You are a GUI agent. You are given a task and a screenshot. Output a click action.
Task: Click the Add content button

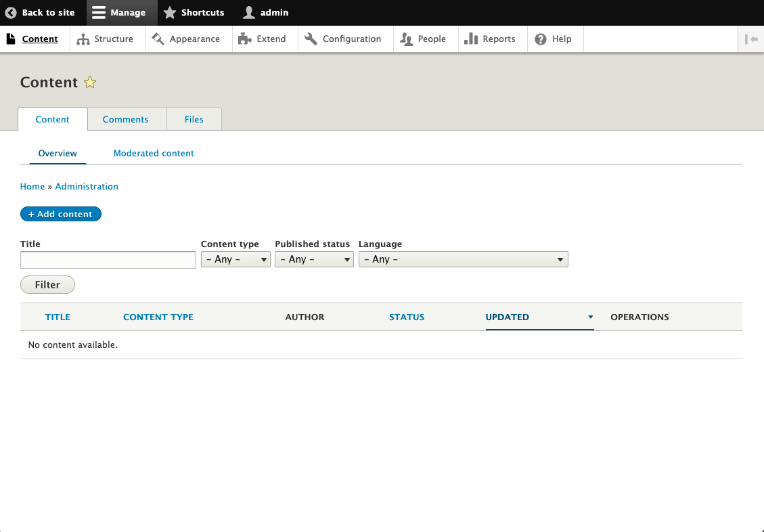point(60,214)
